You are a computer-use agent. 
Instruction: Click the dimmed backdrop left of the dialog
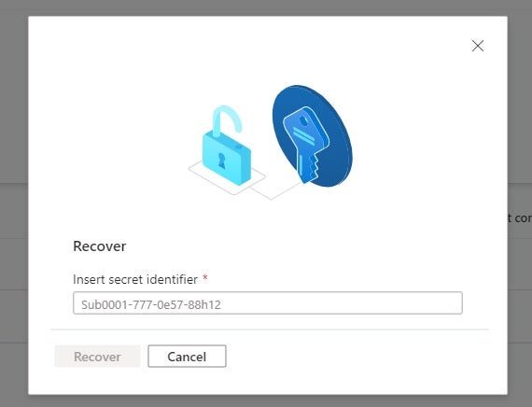[14, 203]
